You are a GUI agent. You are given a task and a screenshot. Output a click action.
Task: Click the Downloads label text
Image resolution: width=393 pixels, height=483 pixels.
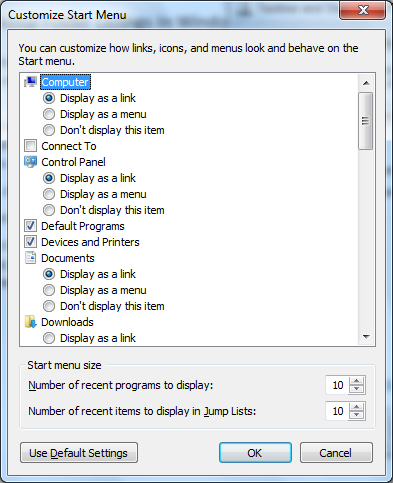click(67, 322)
